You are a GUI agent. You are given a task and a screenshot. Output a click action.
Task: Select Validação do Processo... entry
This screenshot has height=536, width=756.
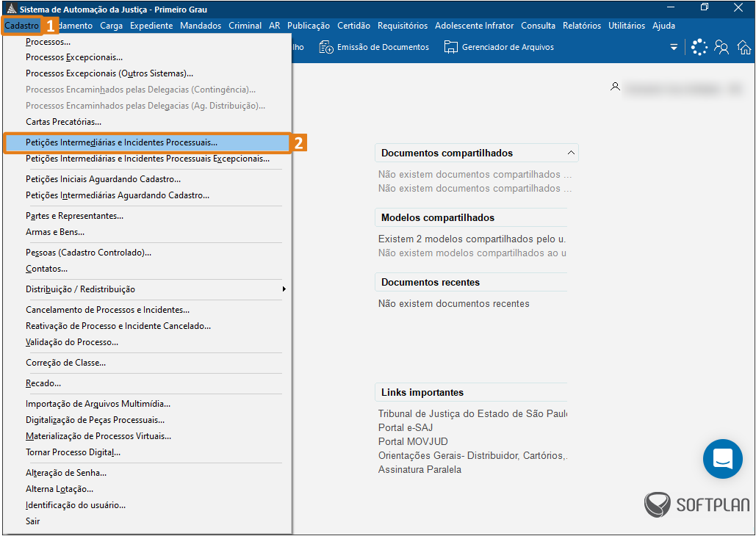(x=148, y=342)
